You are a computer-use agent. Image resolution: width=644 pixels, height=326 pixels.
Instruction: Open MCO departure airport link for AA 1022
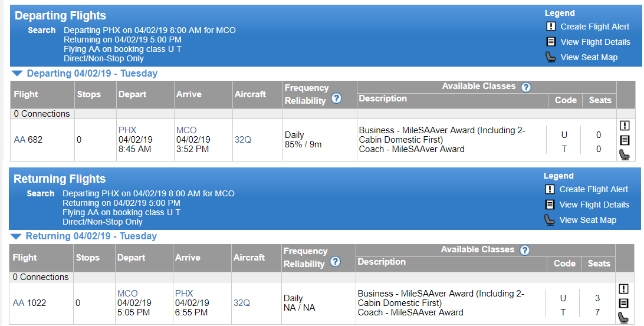coord(127,294)
